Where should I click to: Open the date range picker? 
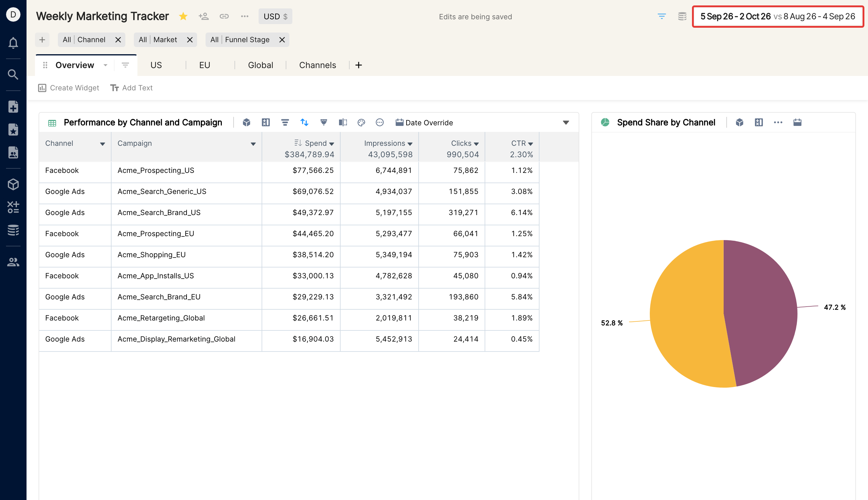coord(778,16)
